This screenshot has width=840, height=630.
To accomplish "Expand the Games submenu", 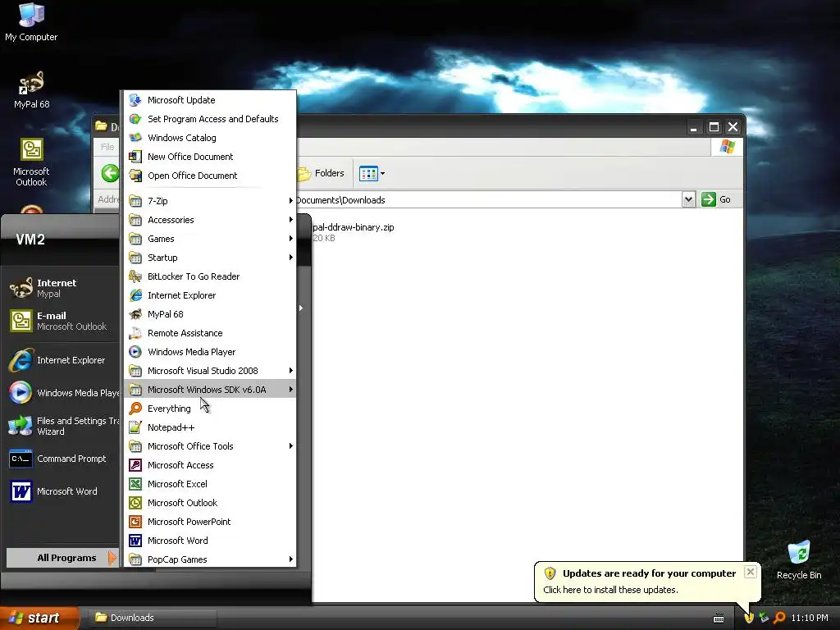I will coord(209,239).
